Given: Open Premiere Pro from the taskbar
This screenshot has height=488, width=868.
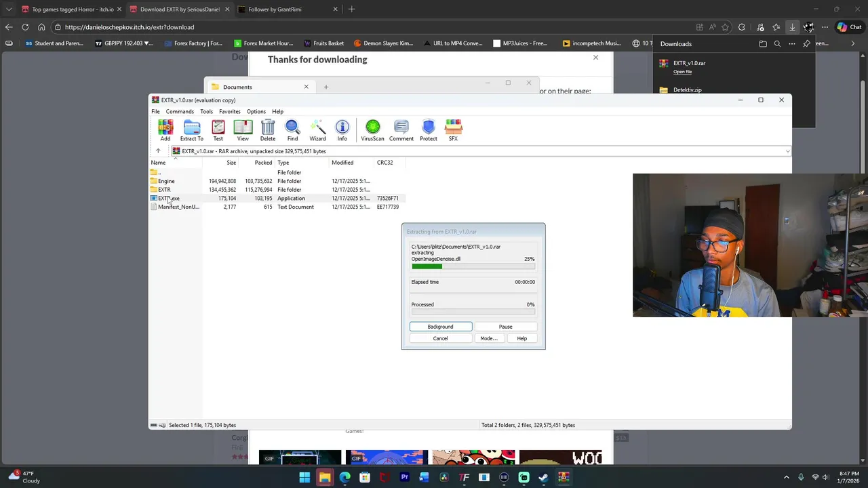Looking at the screenshot, I should point(404,477).
